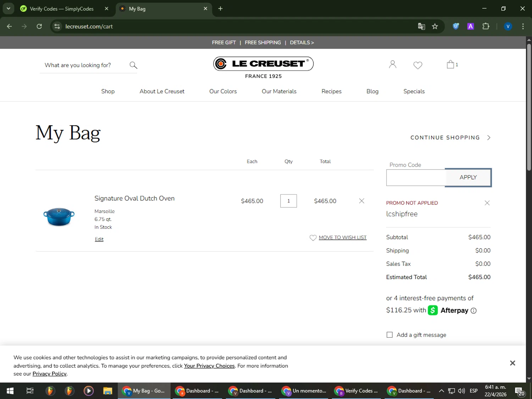This screenshot has height=399, width=532.
Task: Close the Verify Codes tab
Action: tap(106, 9)
